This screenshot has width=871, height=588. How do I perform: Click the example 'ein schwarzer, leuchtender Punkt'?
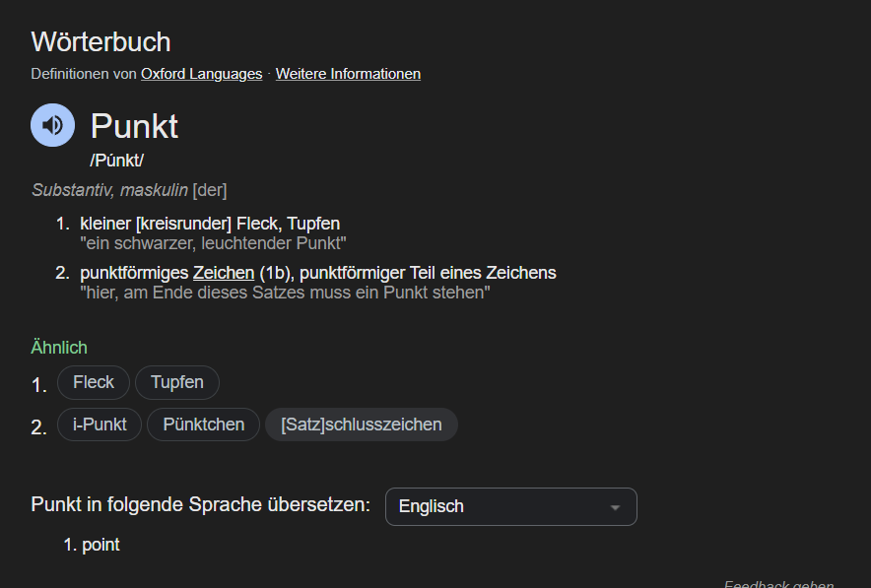coord(213,243)
